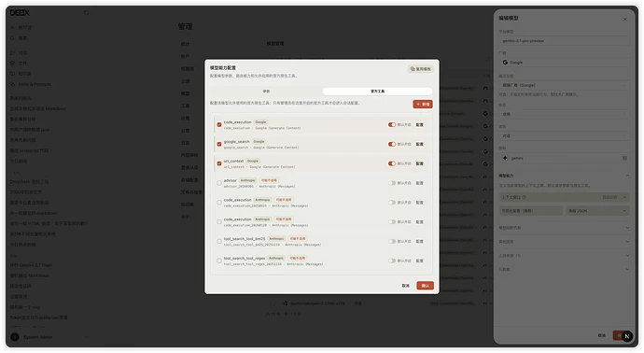644x353 pixels.
Task: Click Cancel at edit model panel bottom
Action: 602,336
